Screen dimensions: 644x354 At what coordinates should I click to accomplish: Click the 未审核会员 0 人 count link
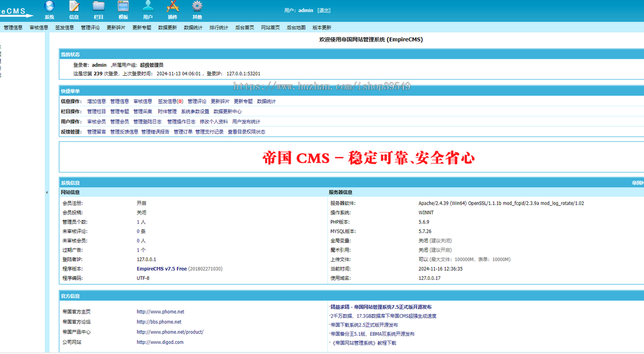click(x=141, y=241)
